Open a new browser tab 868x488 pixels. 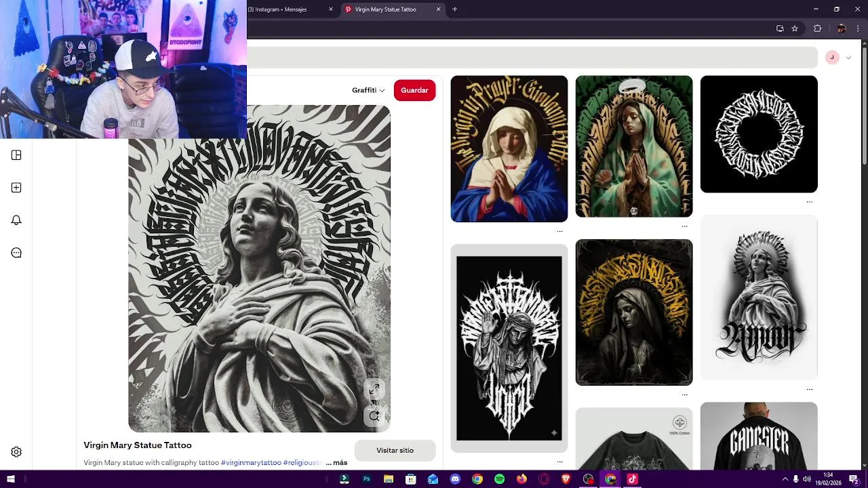tap(454, 9)
